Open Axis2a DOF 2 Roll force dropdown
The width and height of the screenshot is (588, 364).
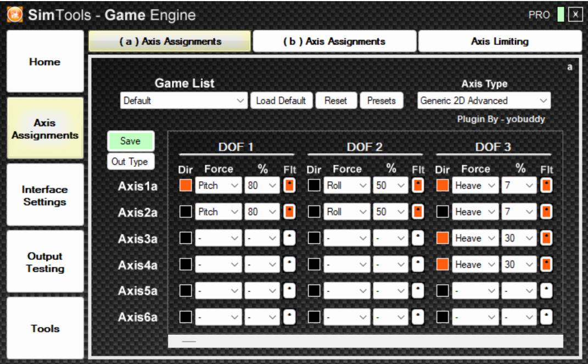coord(346,211)
